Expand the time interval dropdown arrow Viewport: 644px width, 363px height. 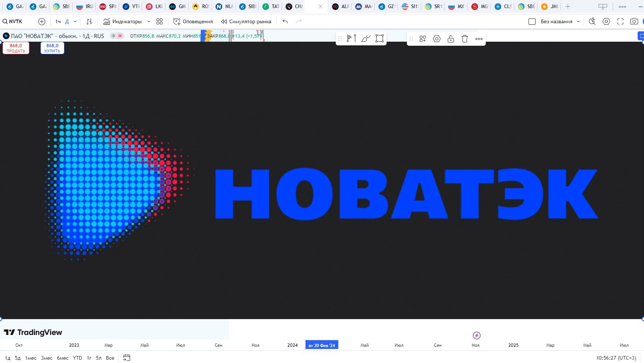click(x=75, y=21)
